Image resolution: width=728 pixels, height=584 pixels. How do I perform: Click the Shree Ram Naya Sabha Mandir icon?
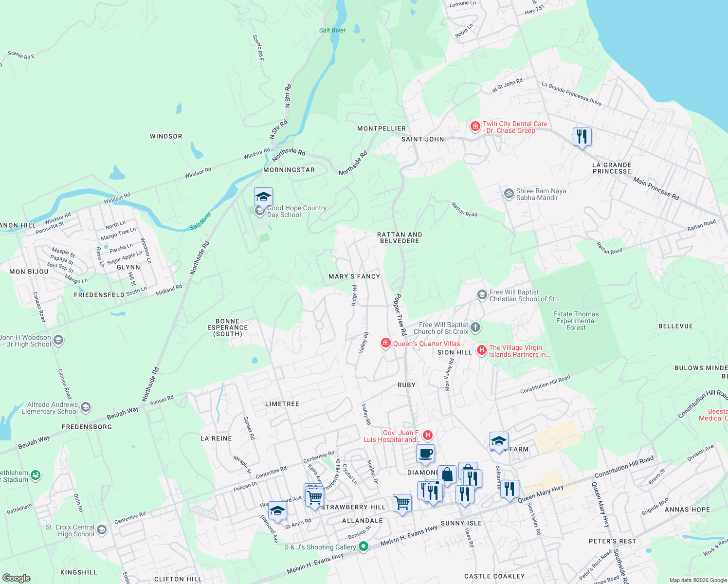508,193
